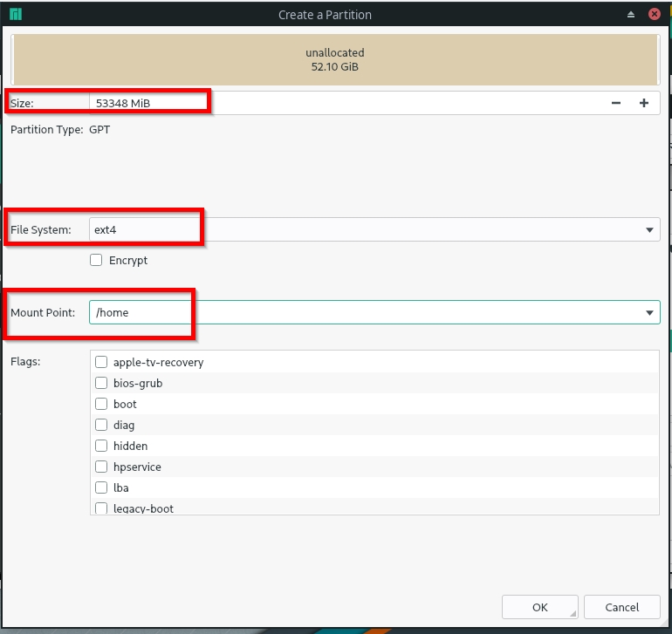
Task: Check the diag flag
Action: 101,425
